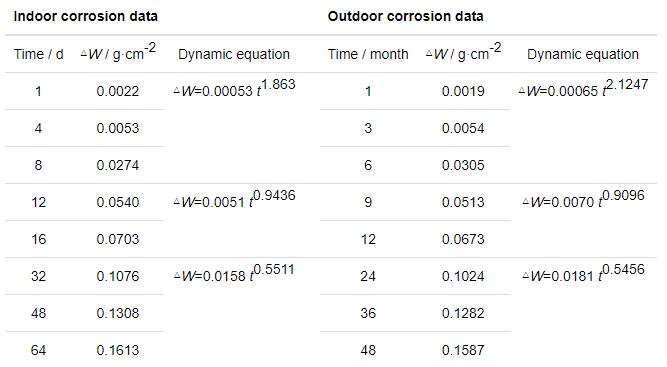Select the 'Time / d' column header
This screenshot has height=367, width=667.
(39, 54)
